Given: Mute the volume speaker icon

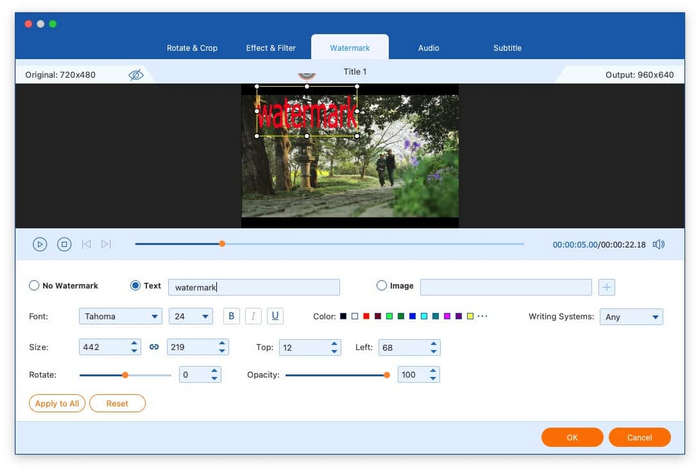Looking at the screenshot, I should coord(658,244).
